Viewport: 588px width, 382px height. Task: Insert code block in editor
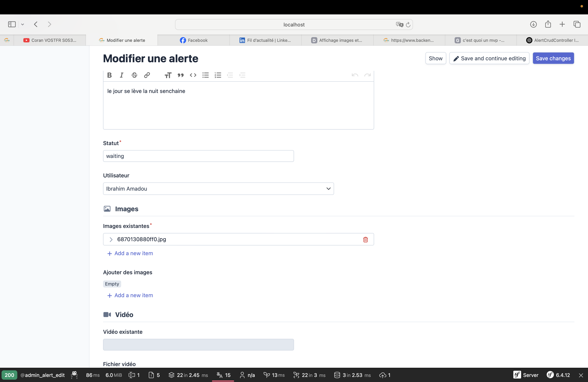click(x=193, y=75)
